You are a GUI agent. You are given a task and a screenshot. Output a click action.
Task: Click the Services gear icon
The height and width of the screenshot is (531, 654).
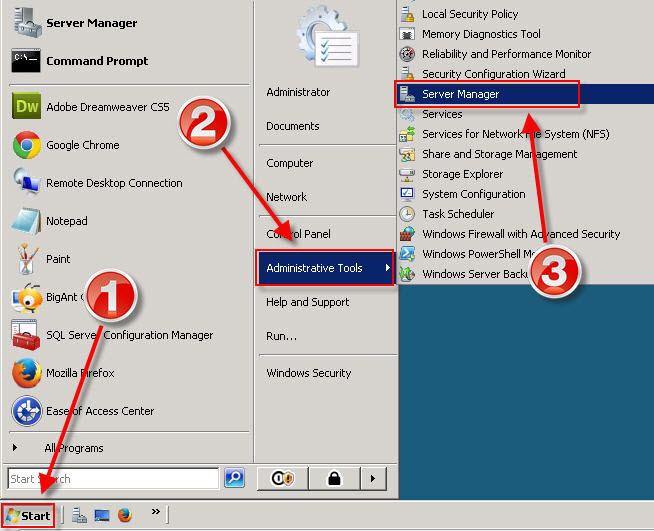pos(407,114)
